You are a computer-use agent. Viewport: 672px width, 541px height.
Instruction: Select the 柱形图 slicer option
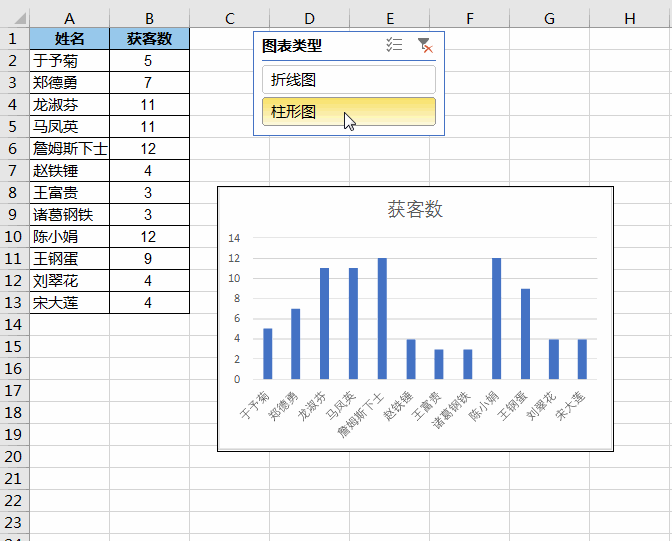pyautogui.click(x=349, y=112)
